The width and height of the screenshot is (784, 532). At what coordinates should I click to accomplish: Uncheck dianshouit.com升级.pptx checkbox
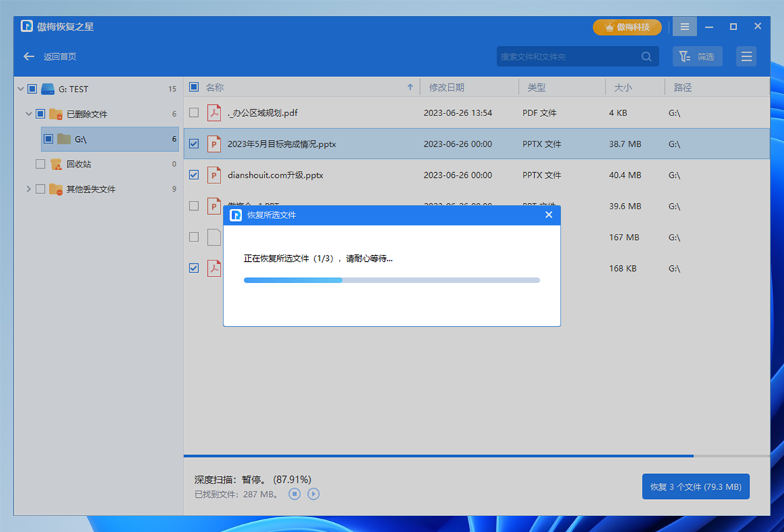(194, 175)
